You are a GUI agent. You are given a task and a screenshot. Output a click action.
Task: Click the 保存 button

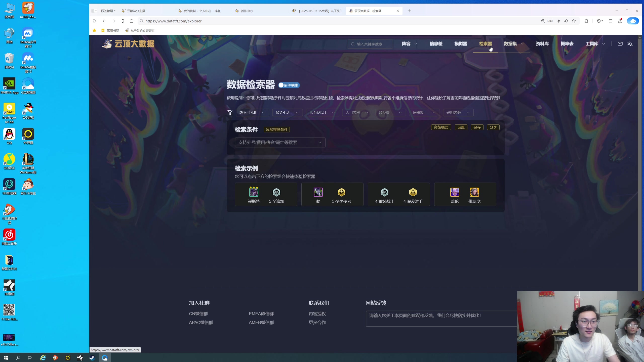click(477, 127)
